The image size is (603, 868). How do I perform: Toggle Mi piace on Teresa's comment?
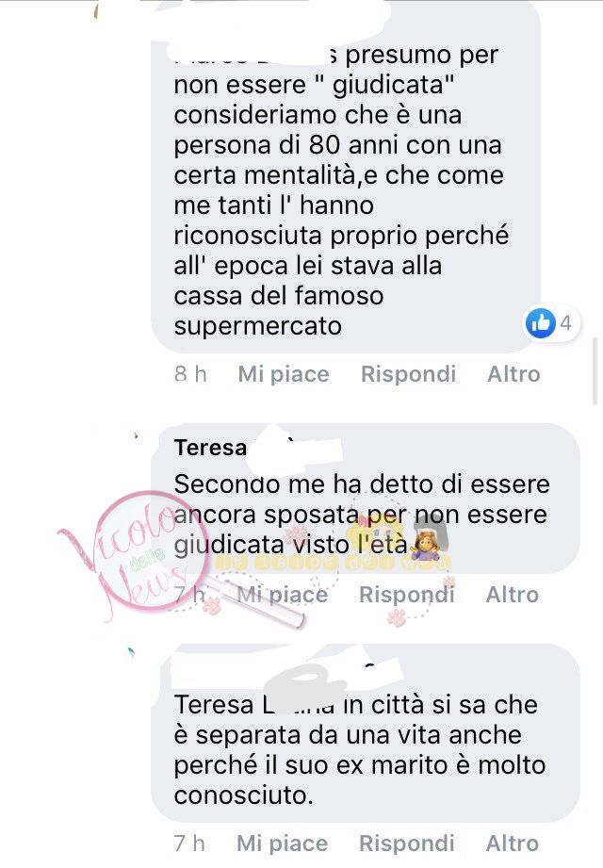(282, 595)
